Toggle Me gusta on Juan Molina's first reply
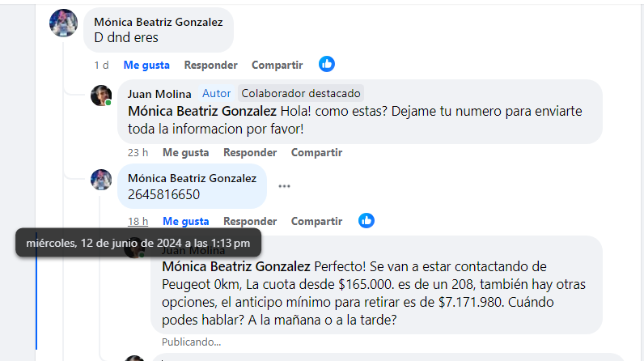The width and height of the screenshot is (644, 361). click(186, 152)
